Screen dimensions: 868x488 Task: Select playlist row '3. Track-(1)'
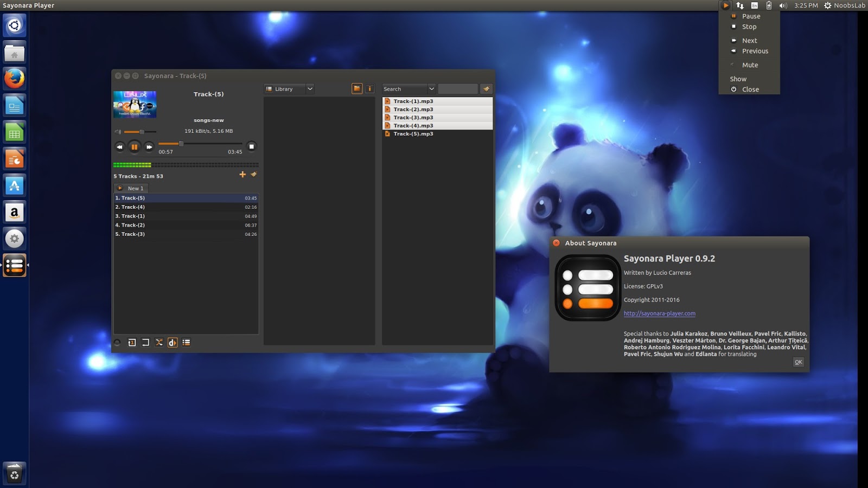click(186, 216)
